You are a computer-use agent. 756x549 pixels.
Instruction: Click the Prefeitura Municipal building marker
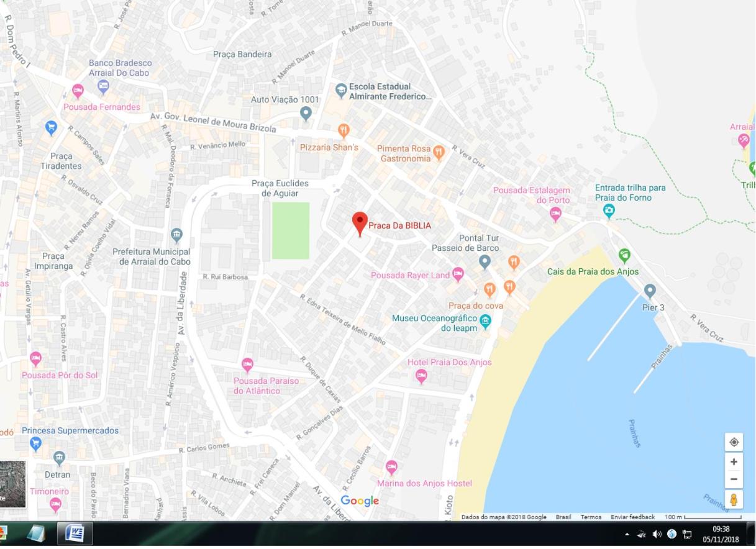click(x=176, y=235)
